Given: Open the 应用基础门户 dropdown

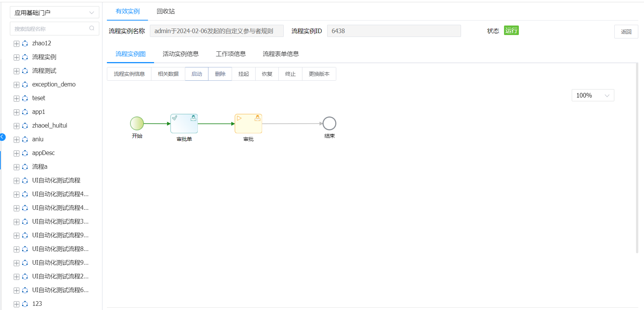Looking at the screenshot, I should click(54, 13).
